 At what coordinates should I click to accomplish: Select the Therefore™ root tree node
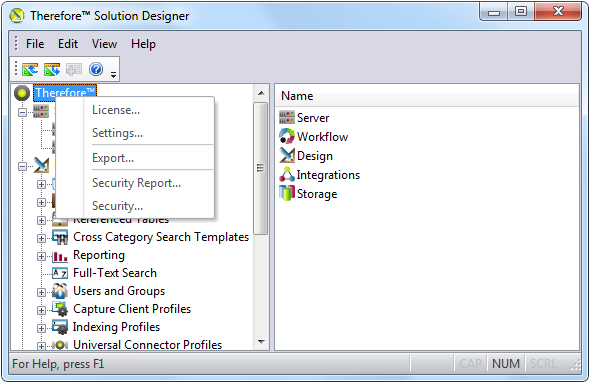pos(65,93)
